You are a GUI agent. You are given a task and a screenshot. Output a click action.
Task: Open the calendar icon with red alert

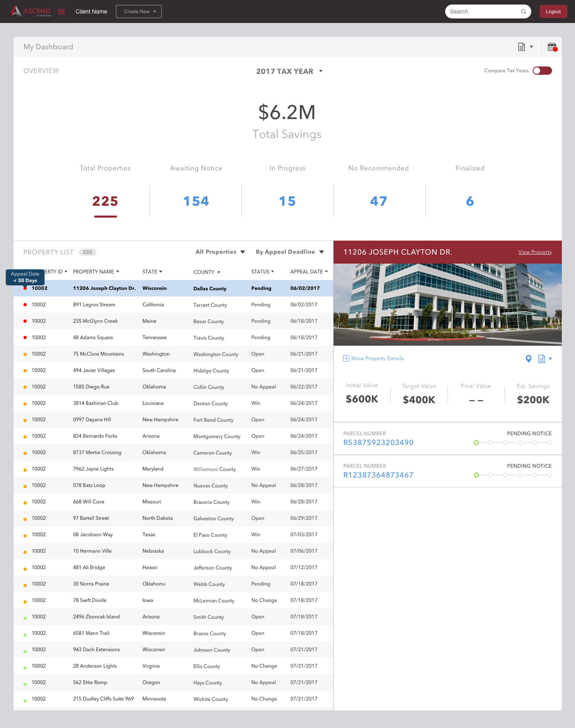click(552, 47)
